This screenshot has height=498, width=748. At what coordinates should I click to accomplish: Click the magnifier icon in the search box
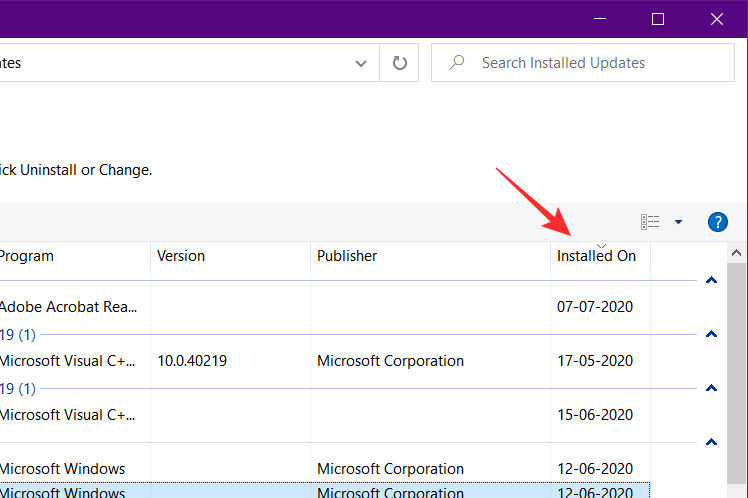click(457, 63)
